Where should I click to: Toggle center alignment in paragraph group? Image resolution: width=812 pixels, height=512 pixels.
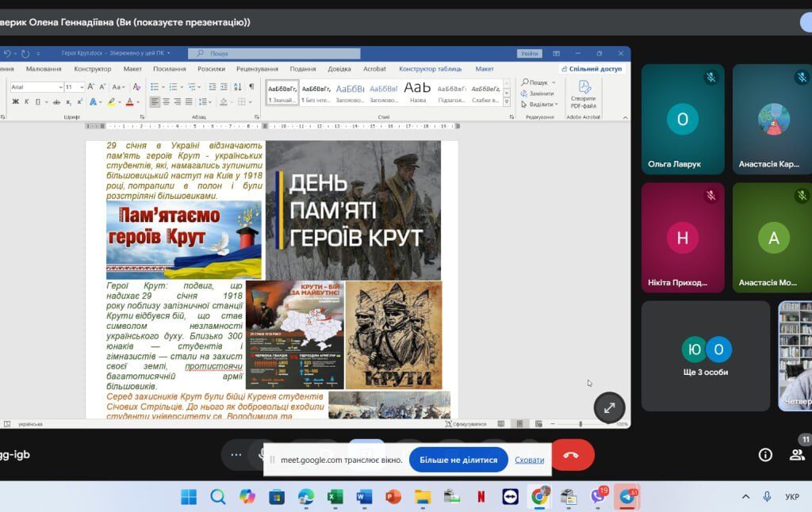(167, 101)
